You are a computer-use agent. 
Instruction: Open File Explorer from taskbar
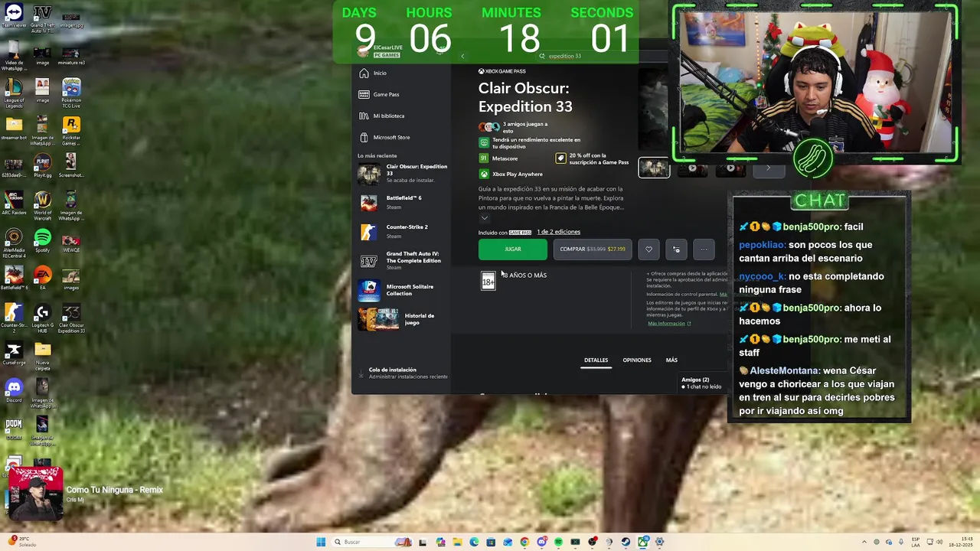pyautogui.click(x=457, y=542)
